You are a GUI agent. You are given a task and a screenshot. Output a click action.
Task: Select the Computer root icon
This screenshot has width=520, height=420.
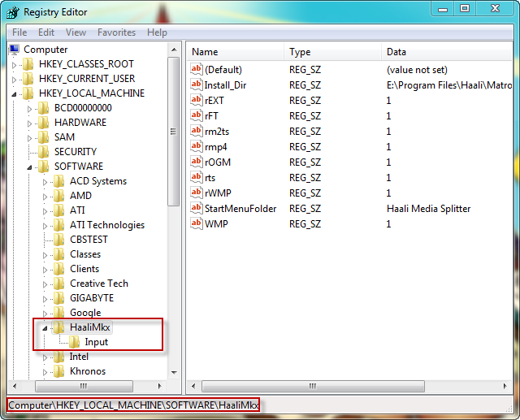[15, 50]
